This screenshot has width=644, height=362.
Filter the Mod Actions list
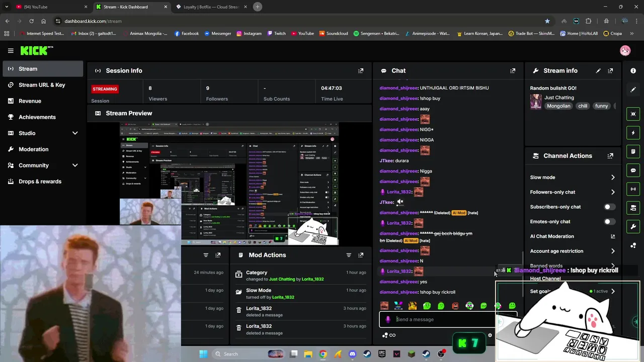click(349, 255)
